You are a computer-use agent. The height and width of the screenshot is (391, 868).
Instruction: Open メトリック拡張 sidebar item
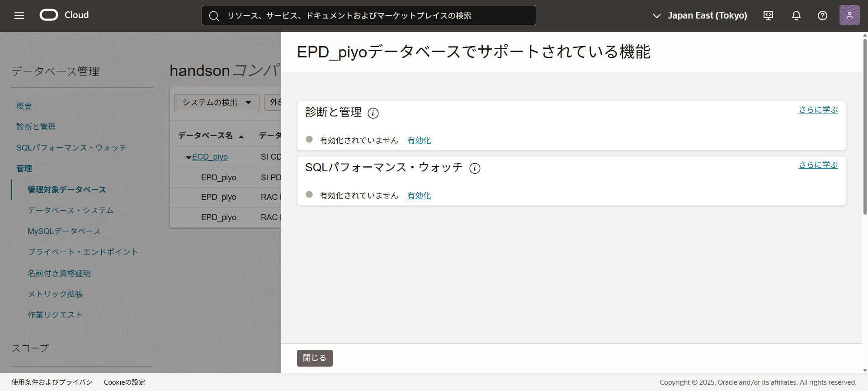55,294
